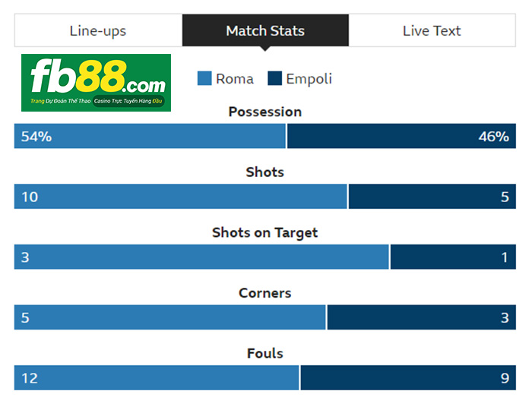This screenshot has width=532, height=407.
Task: Click Roma's 5 corners bar
Action: click(170, 317)
